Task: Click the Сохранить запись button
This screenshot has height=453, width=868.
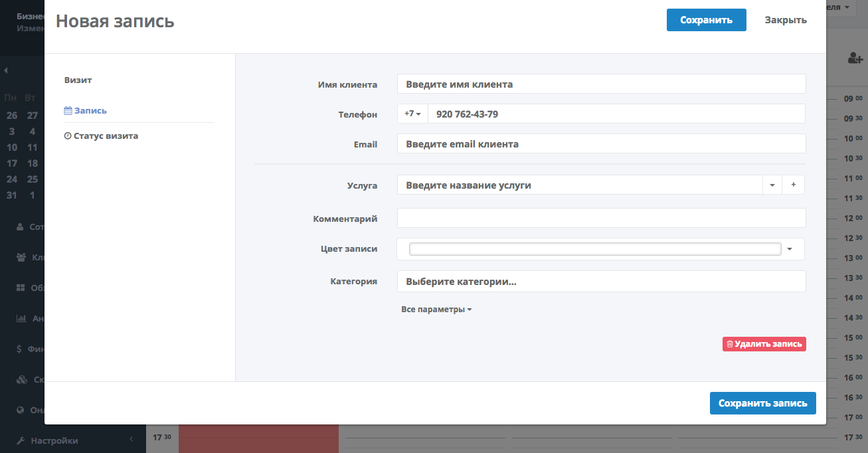Action: (x=762, y=403)
